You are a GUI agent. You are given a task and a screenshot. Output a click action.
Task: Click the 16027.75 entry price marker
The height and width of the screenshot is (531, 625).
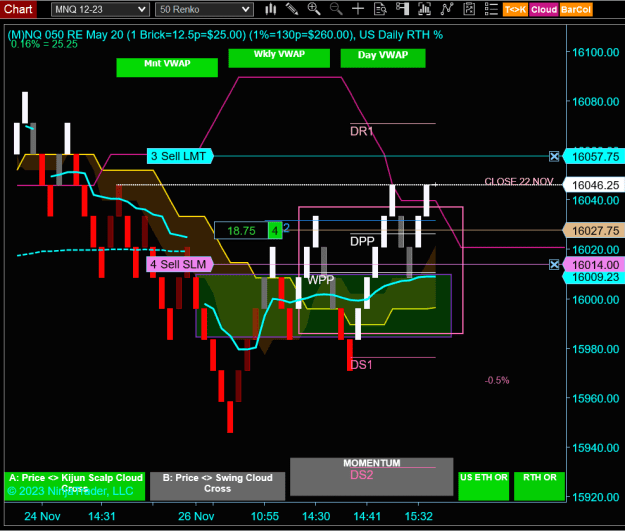pyautogui.click(x=594, y=230)
